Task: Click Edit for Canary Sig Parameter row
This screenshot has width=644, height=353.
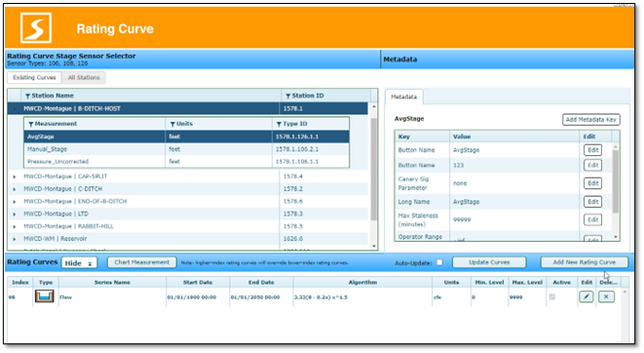Action: (x=592, y=183)
